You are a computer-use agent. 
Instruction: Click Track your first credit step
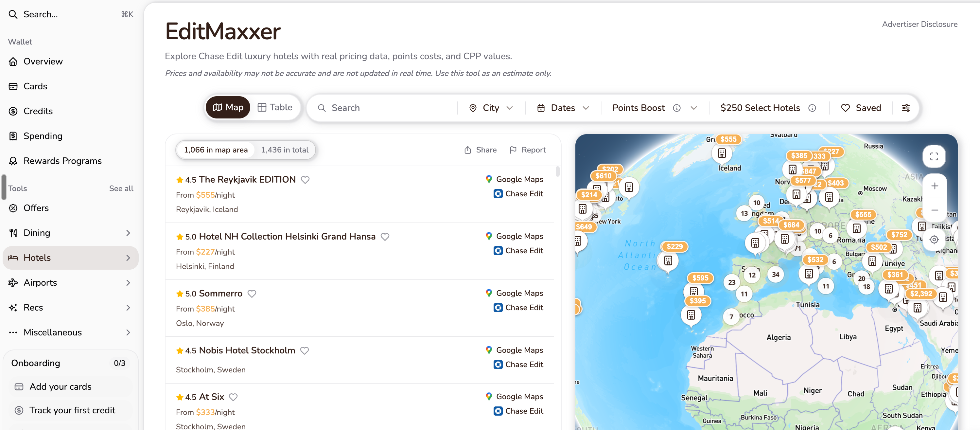(x=71, y=411)
